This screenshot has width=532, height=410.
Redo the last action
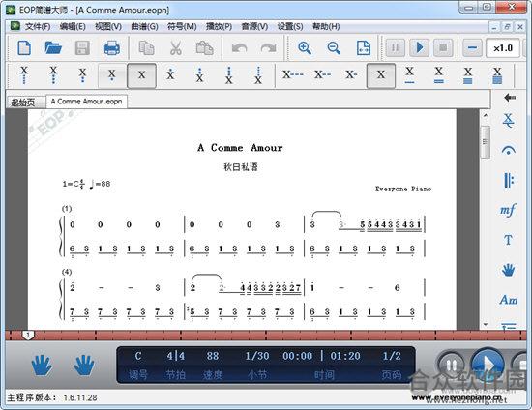[x=268, y=48]
